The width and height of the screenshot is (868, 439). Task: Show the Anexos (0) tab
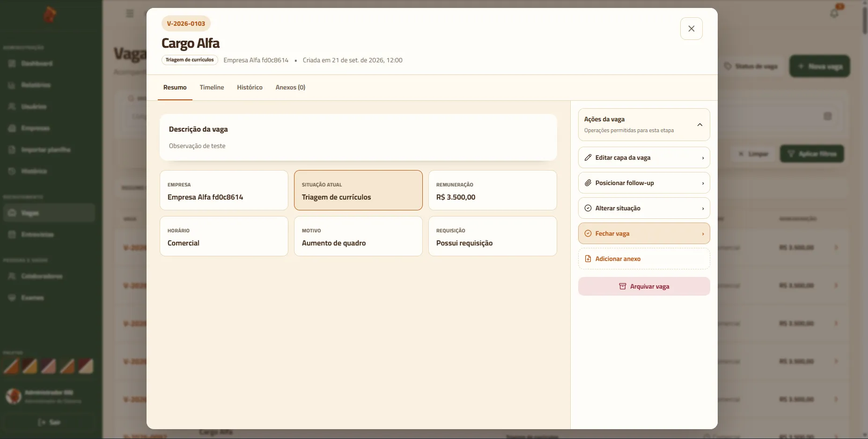click(x=290, y=88)
